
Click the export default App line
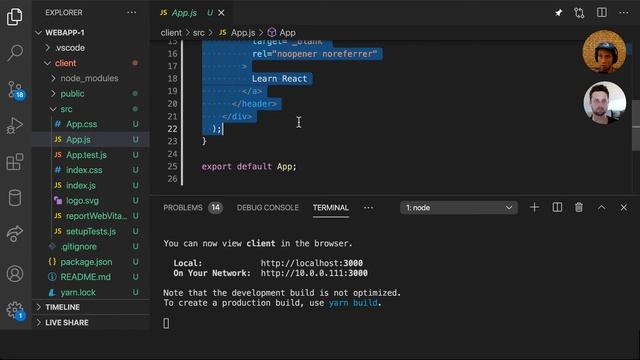249,167
